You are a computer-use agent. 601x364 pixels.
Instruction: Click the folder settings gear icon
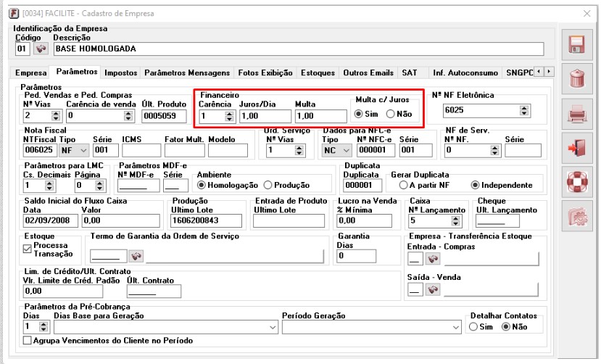click(x=577, y=216)
